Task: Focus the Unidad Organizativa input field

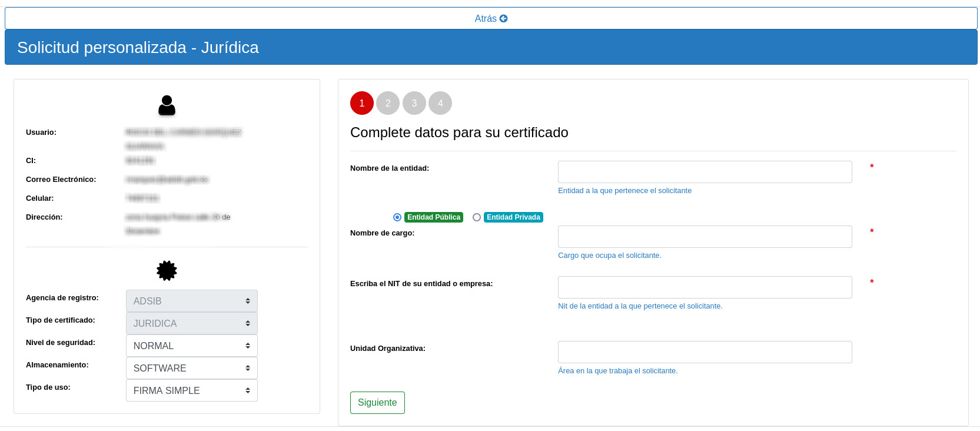Action: click(x=705, y=352)
